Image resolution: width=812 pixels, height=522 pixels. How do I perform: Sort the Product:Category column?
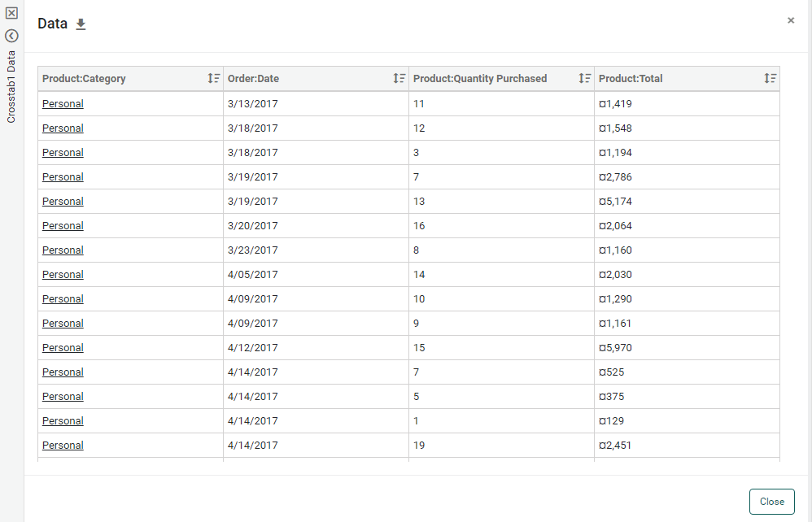(x=214, y=78)
